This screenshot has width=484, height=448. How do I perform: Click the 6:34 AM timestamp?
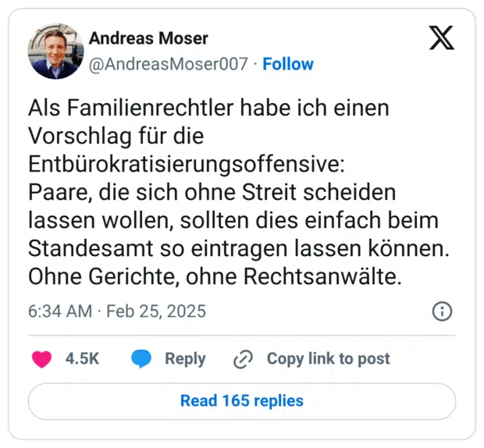(59, 312)
